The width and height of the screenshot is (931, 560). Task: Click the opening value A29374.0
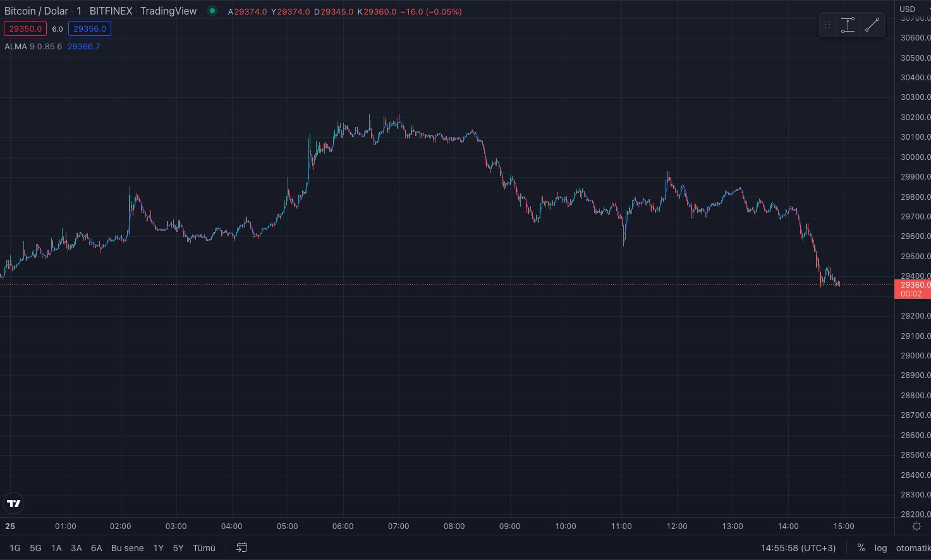click(x=247, y=11)
